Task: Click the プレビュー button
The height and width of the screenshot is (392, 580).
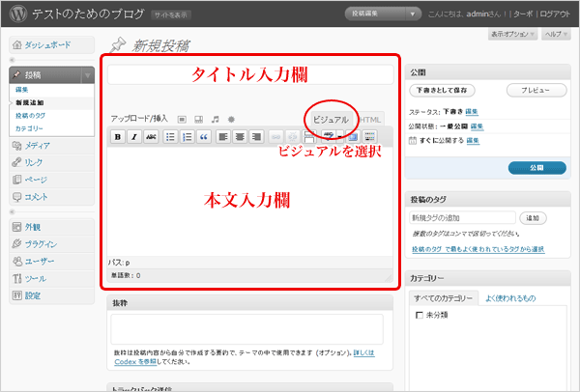Action: pos(536,90)
